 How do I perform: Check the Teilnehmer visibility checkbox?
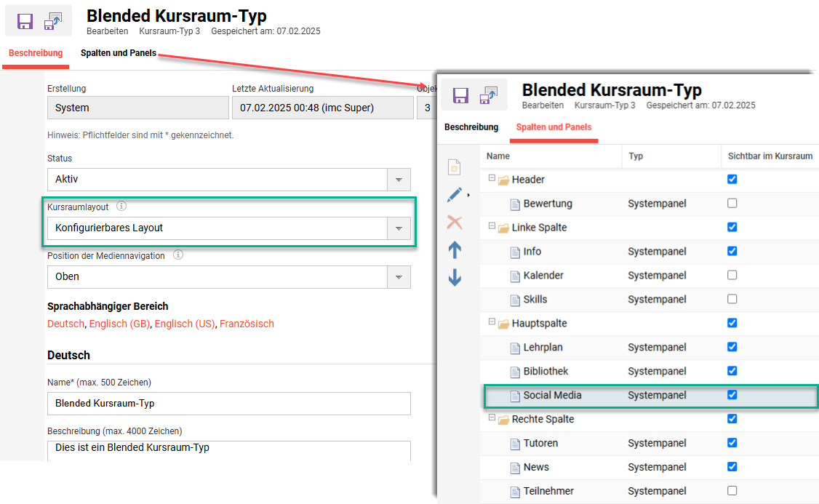(x=732, y=491)
